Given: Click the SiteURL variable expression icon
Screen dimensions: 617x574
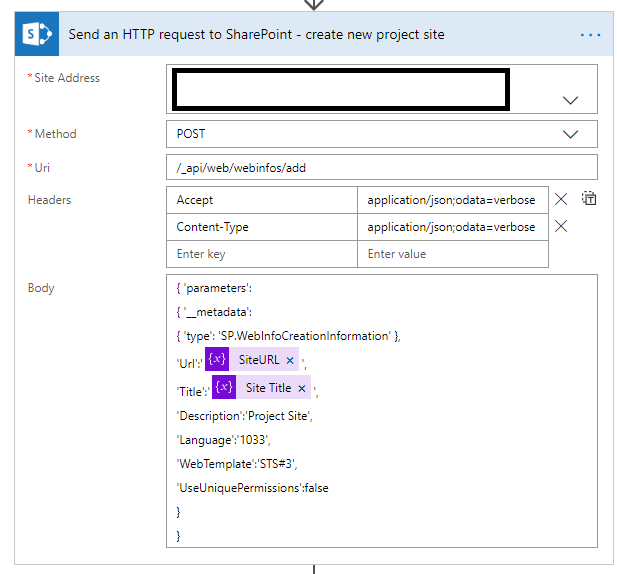Looking at the screenshot, I should point(220,360).
